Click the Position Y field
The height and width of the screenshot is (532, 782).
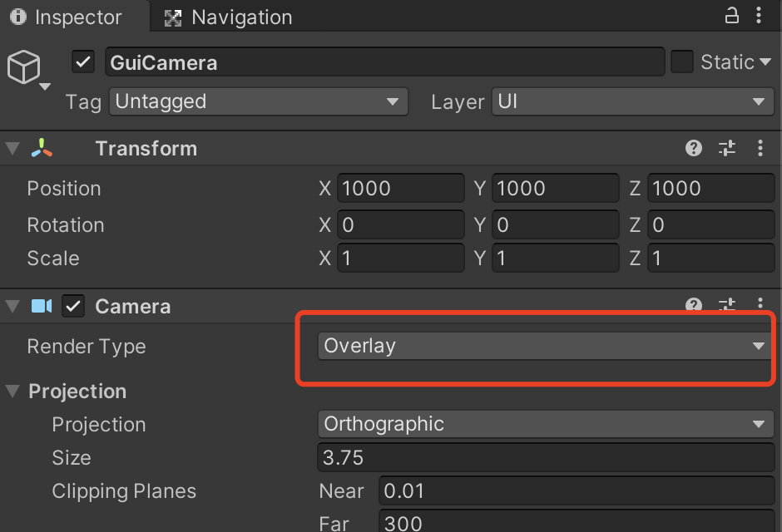555,189
